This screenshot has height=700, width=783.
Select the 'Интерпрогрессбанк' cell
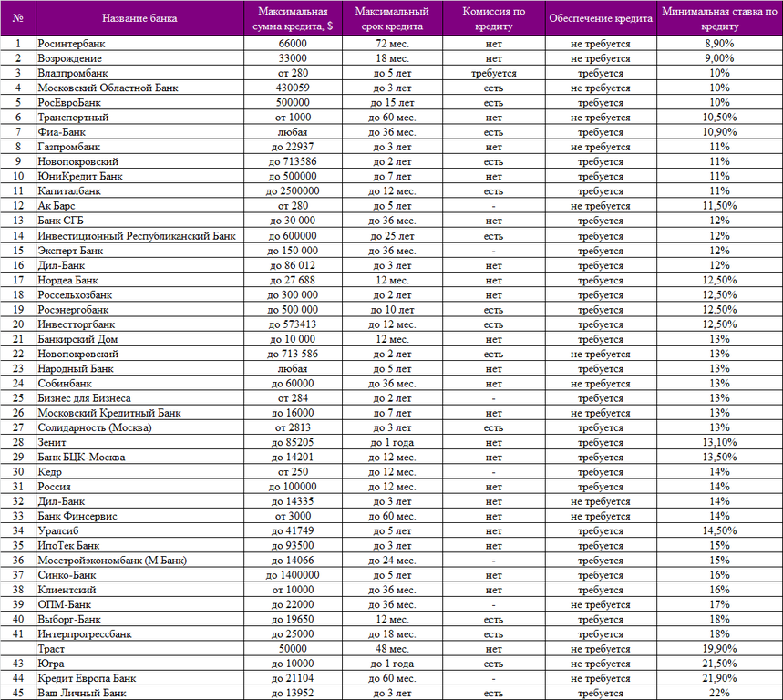pos(139,634)
